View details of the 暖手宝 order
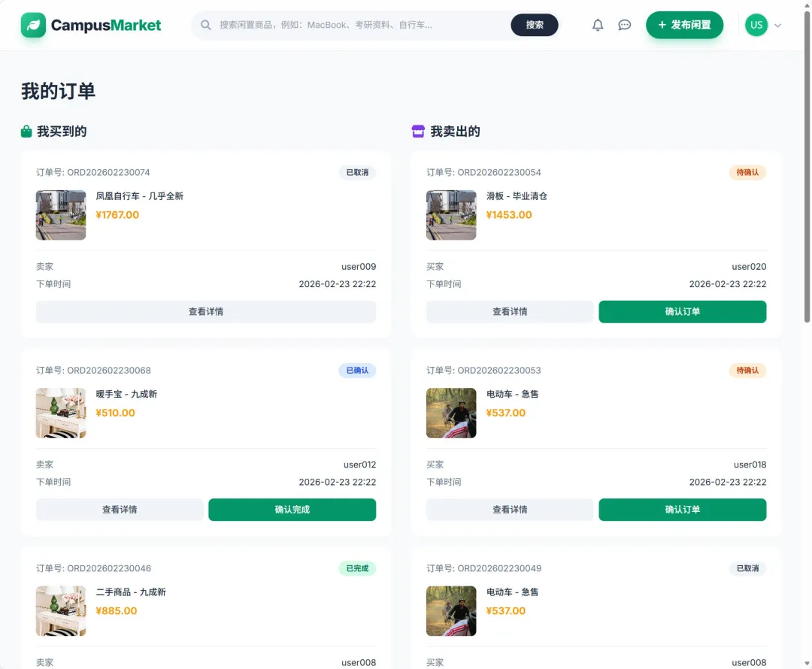 (x=120, y=510)
